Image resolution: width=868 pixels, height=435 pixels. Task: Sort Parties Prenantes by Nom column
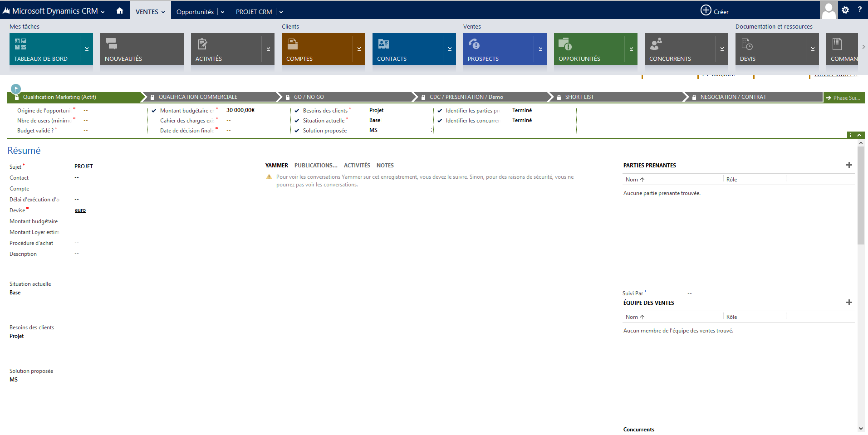pos(635,180)
